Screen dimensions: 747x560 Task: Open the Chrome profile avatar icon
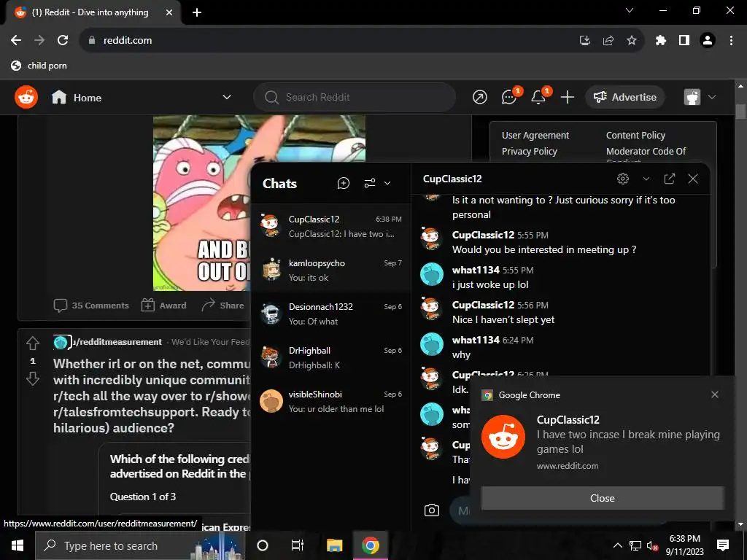click(708, 41)
